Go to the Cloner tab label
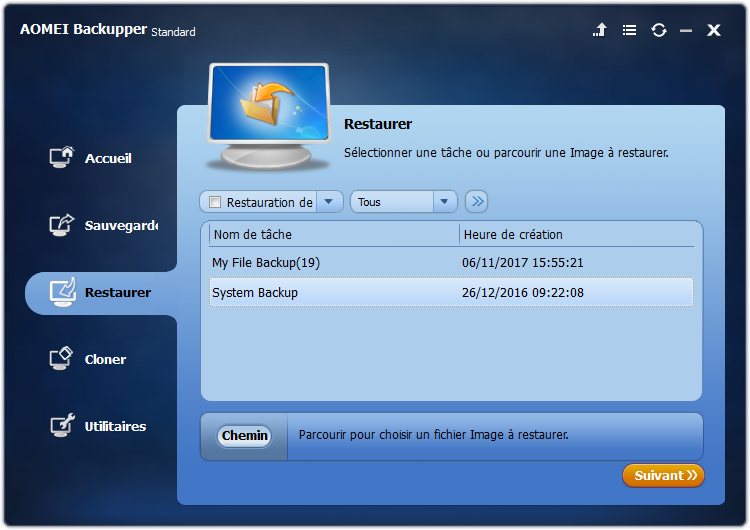Screen dimensions: 750x530 tap(105, 359)
